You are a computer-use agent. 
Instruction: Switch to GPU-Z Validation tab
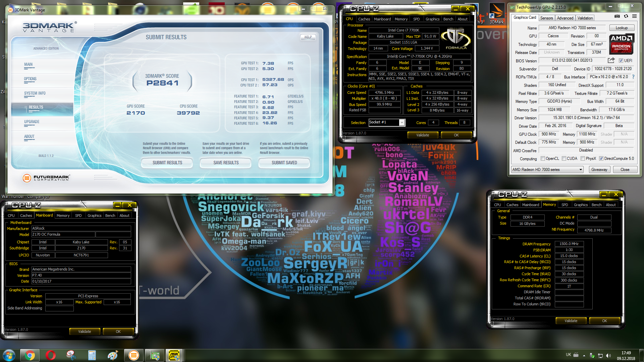point(585,18)
